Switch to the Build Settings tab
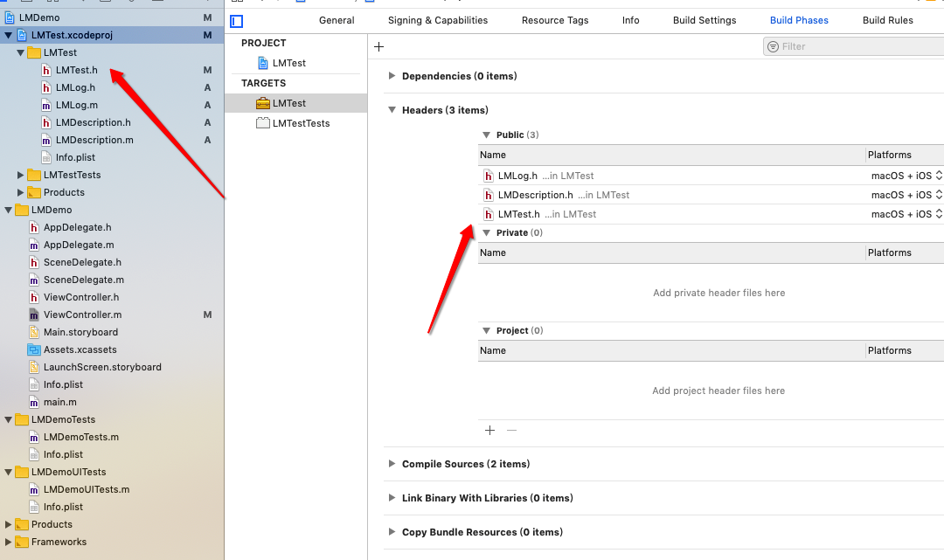This screenshot has height=560, width=944. [705, 20]
